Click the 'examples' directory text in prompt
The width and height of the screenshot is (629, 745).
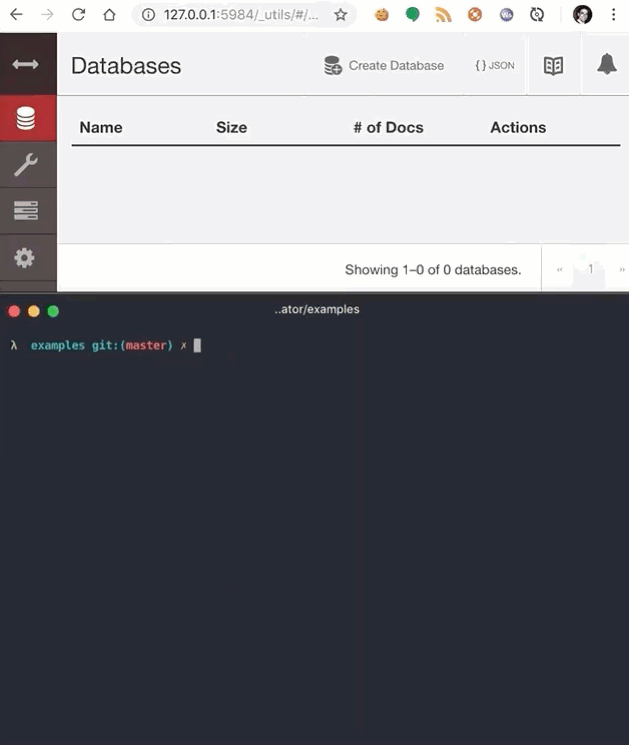point(57,345)
